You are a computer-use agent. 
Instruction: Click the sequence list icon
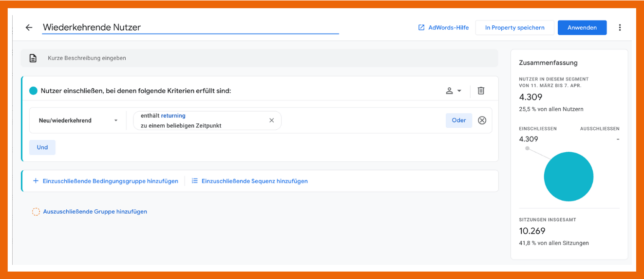(195, 181)
